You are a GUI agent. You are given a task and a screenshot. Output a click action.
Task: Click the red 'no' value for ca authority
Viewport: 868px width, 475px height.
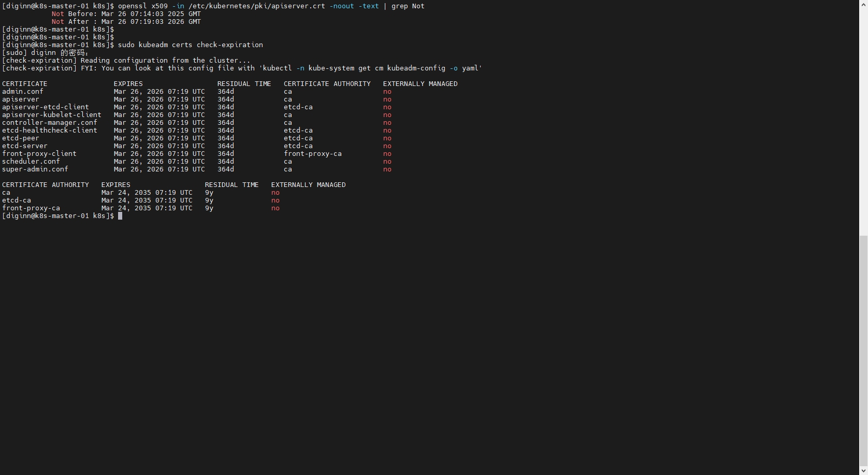[x=275, y=193]
